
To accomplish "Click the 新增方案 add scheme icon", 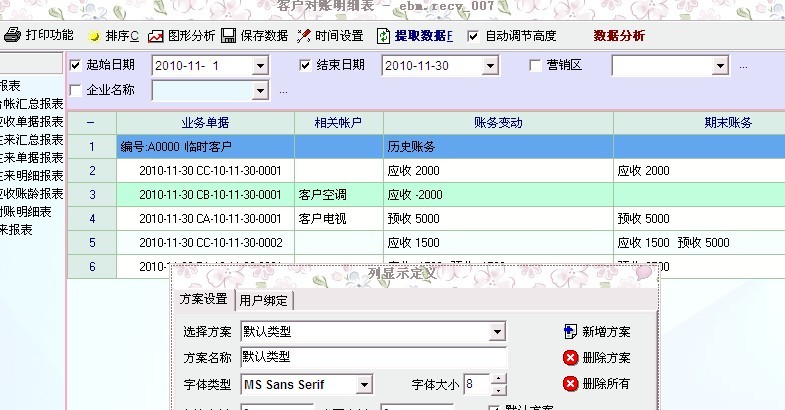I will [x=570, y=331].
